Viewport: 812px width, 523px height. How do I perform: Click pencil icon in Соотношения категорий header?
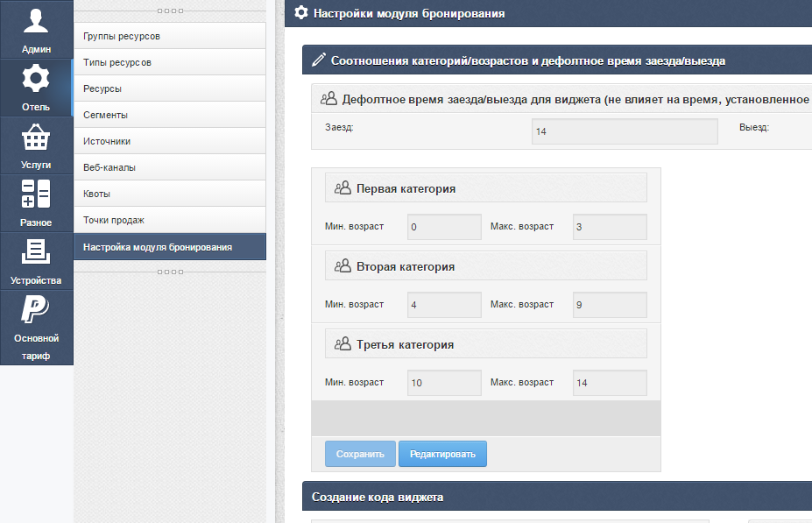tap(319, 61)
